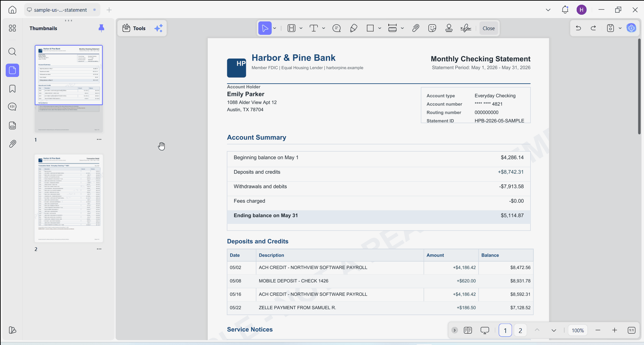Screen dimensions: 644x345
Task: Insert a sticker
Action: tap(432, 28)
